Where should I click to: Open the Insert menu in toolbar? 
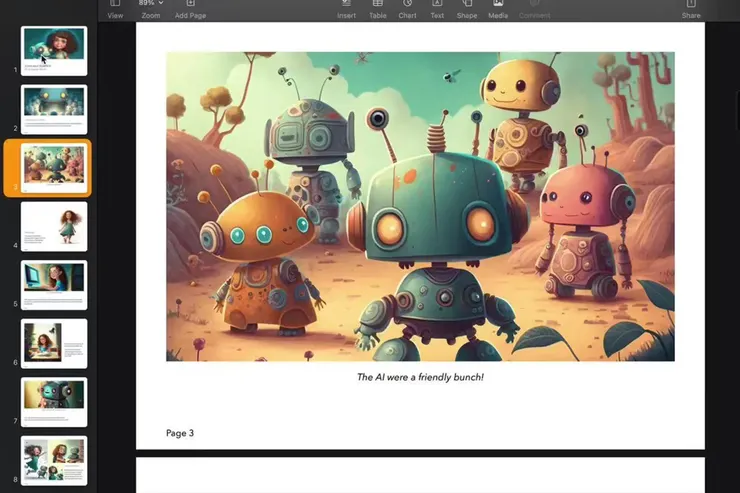click(346, 9)
